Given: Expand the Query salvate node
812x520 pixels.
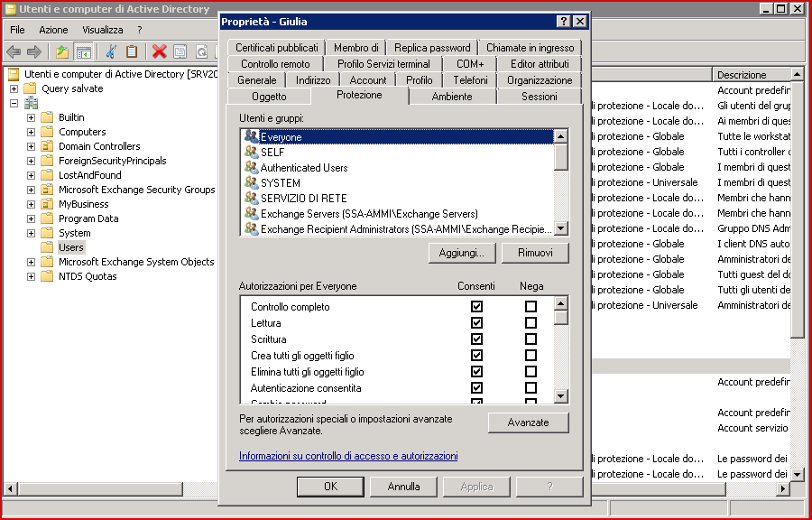Looking at the screenshot, I should [14, 88].
